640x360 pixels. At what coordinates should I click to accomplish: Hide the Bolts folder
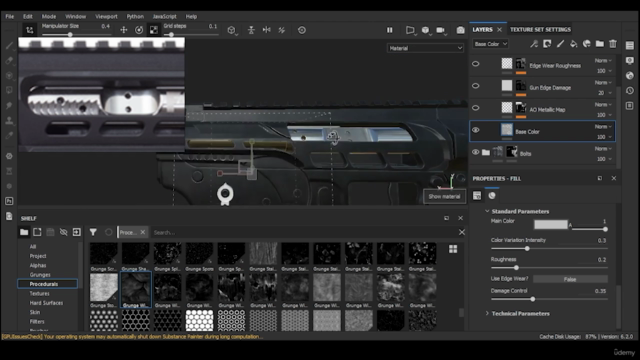[x=476, y=152]
